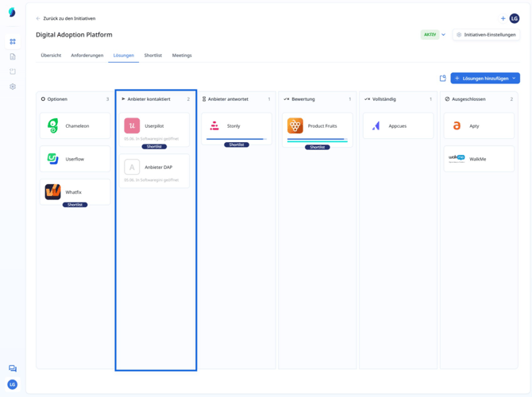Click the Whatfix logo icon
The width and height of the screenshot is (532, 397).
coord(52,192)
